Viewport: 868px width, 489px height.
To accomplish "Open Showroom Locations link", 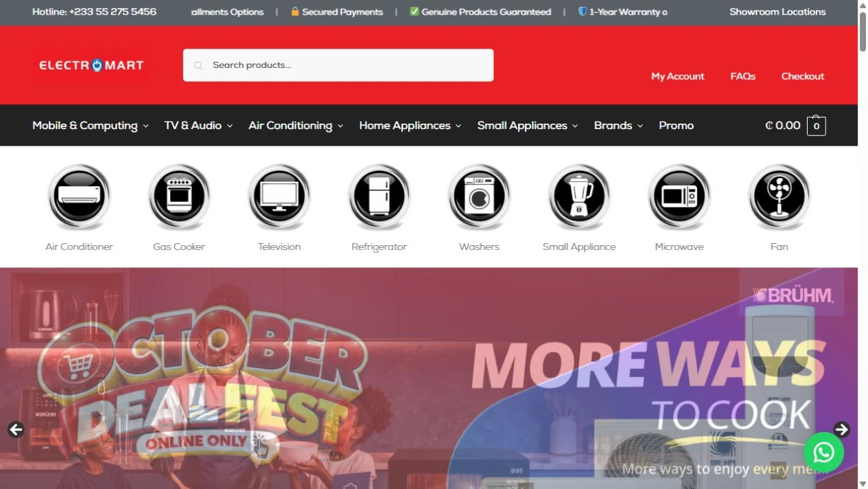I will pyautogui.click(x=777, y=12).
